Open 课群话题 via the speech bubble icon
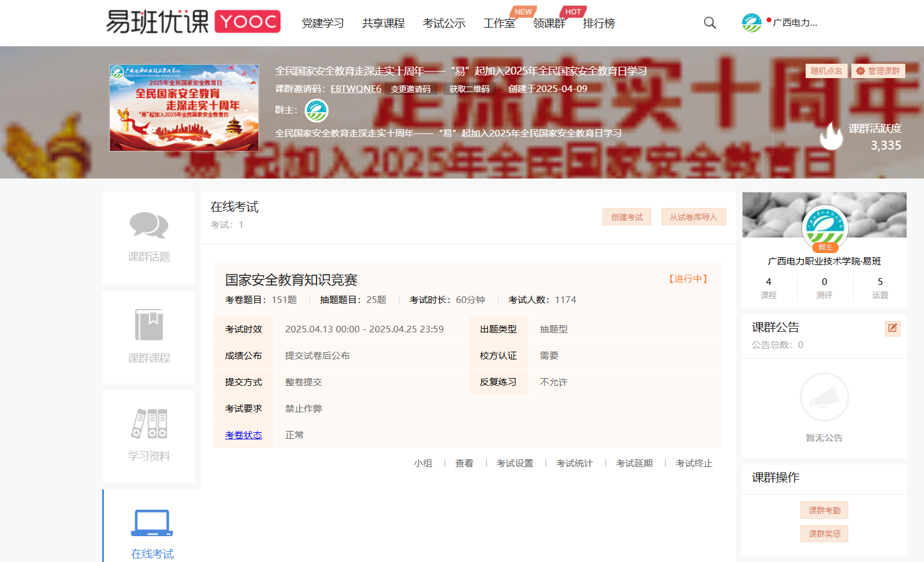Image resolution: width=924 pixels, height=562 pixels. (x=148, y=225)
